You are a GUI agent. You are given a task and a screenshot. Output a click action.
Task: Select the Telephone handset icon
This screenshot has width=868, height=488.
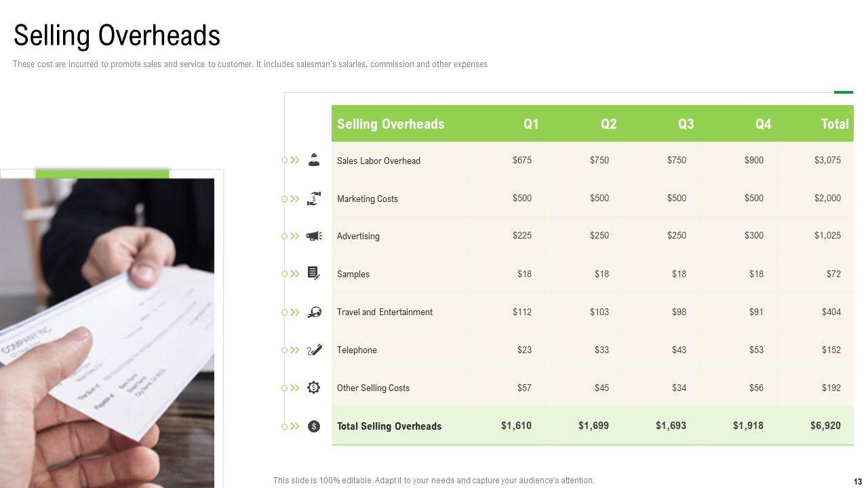(x=313, y=350)
